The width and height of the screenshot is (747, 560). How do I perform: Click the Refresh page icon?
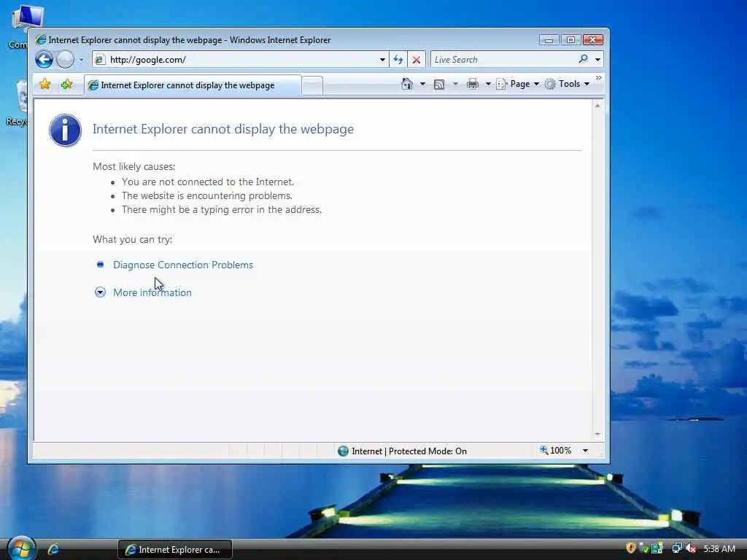(x=398, y=60)
